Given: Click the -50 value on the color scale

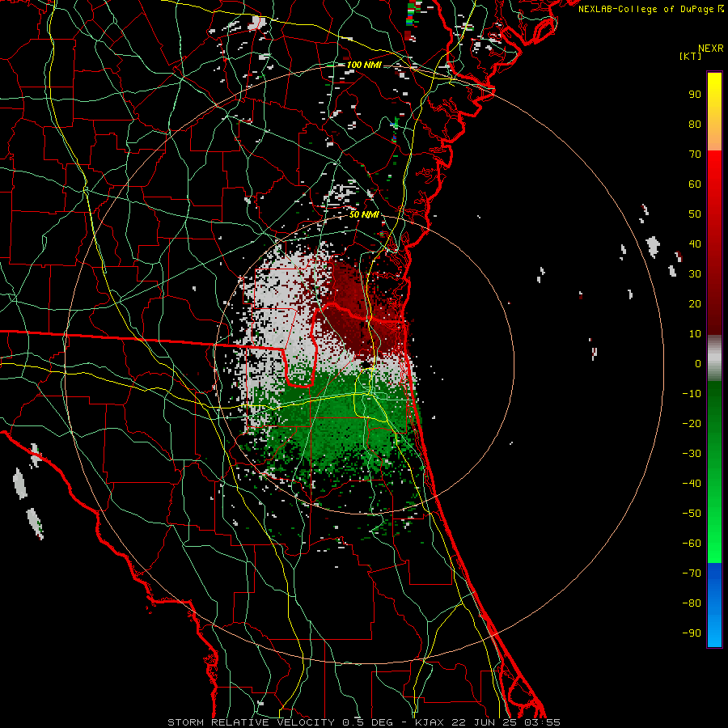Looking at the screenshot, I should pos(692,513).
